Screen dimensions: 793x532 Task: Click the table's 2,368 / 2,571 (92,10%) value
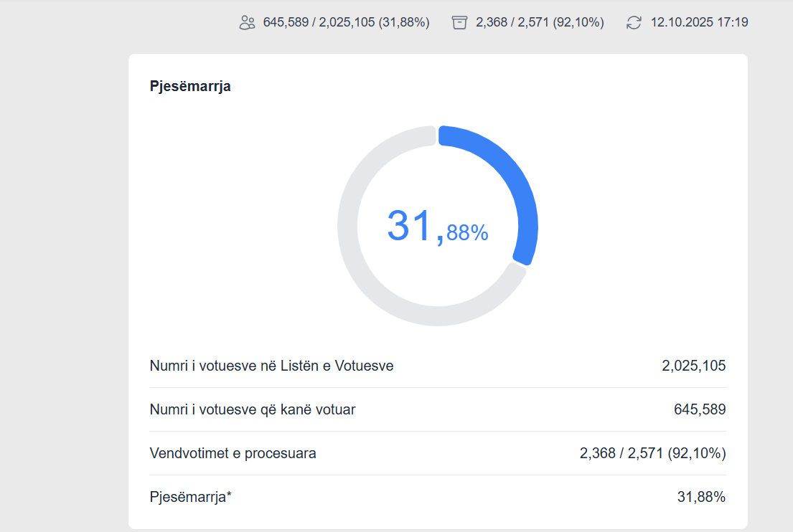652,454
